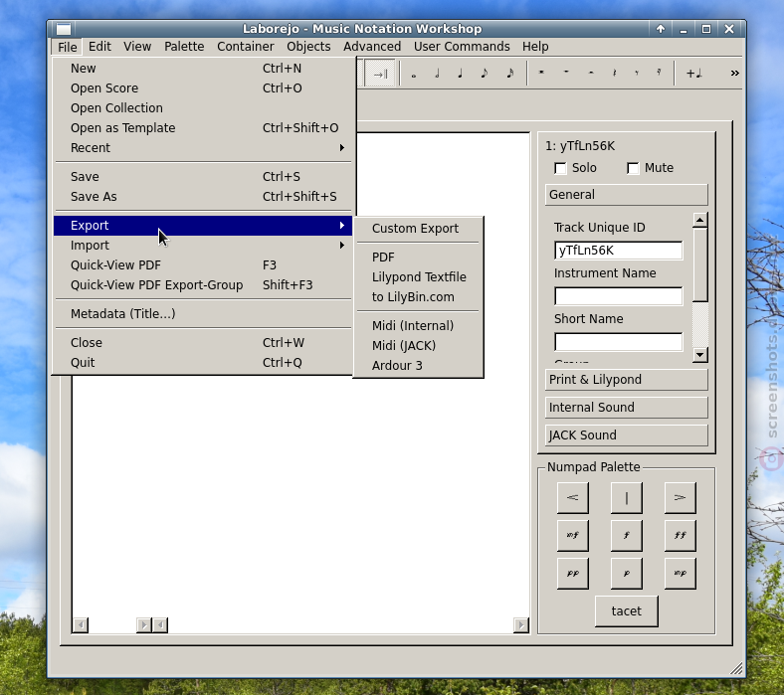Image resolution: width=784 pixels, height=695 pixels.
Task: Select New from the File menu
Action: click(x=203, y=69)
